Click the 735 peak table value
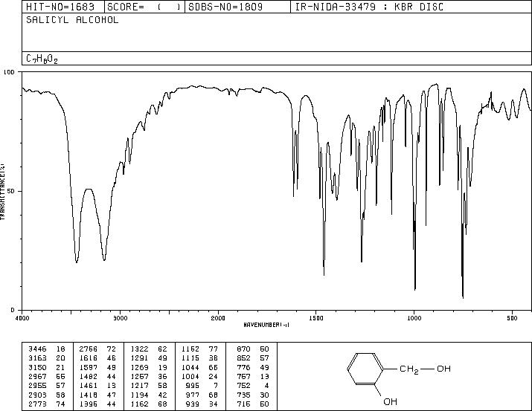This screenshot has width=532, height=411. pos(243,395)
